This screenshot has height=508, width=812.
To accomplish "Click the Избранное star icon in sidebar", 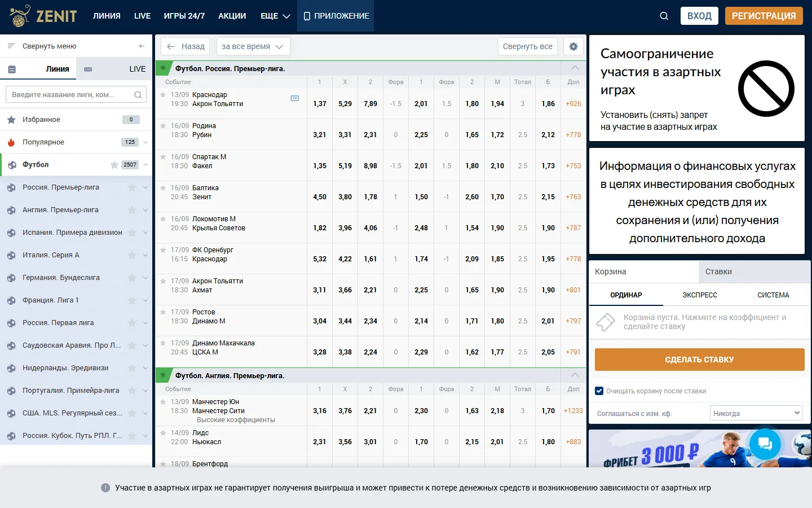I will point(11,120).
